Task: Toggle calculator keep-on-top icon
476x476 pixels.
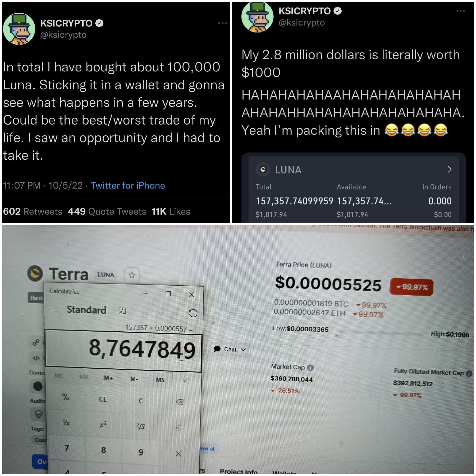Action: coord(122,310)
